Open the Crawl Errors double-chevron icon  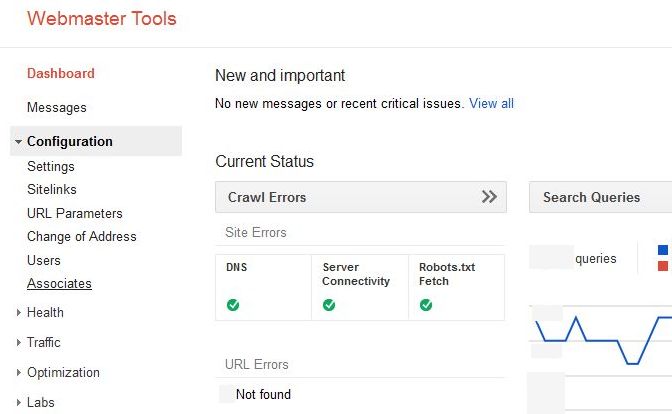pos(489,197)
